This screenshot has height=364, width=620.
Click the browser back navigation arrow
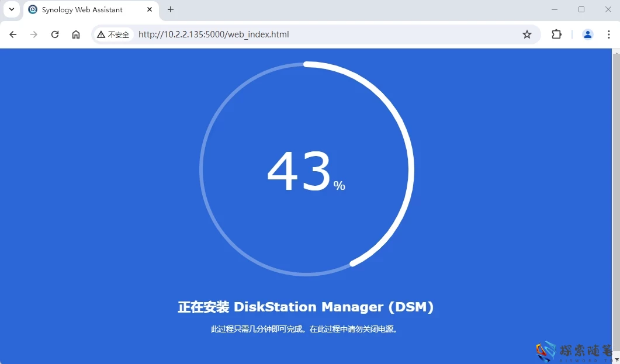(13, 34)
